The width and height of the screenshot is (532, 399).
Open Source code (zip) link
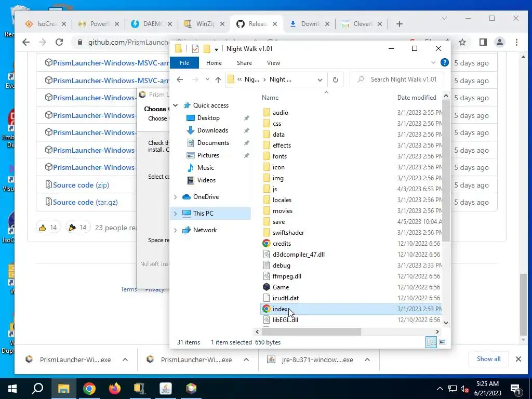click(81, 185)
